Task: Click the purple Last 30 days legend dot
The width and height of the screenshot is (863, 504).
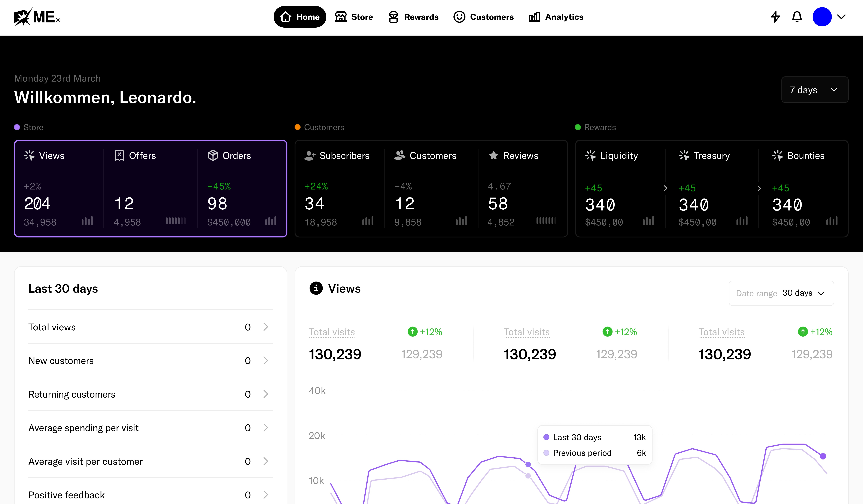Action: (547, 437)
